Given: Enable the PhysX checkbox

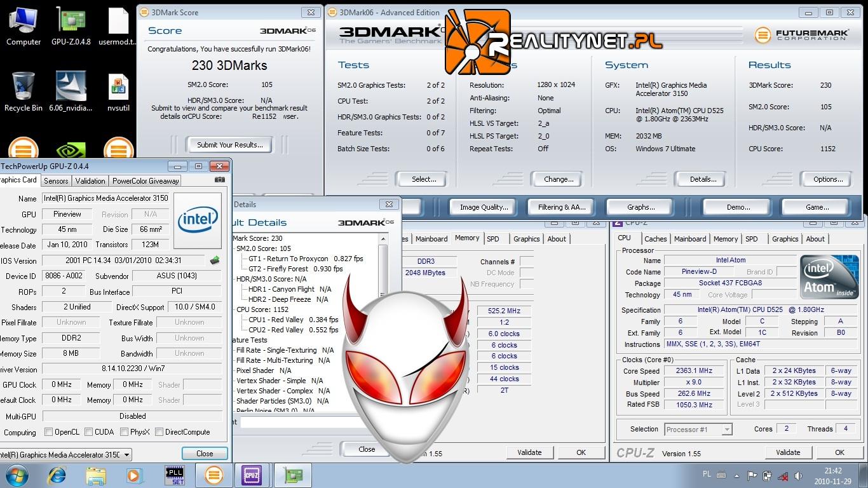Looking at the screenshot, I should point(124,432).
